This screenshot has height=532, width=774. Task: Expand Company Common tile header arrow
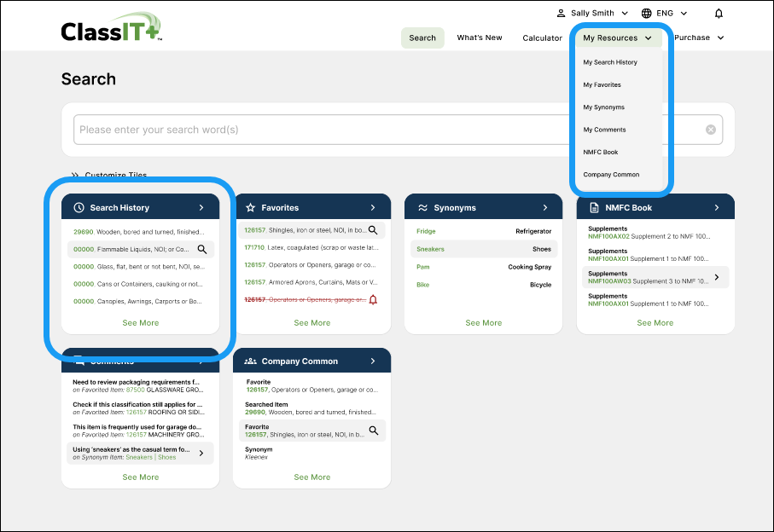[373, 361]
